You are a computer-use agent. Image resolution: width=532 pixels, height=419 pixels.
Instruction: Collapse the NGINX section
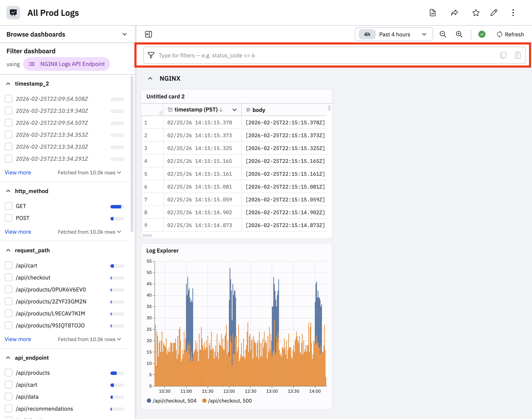pos(150,79)
